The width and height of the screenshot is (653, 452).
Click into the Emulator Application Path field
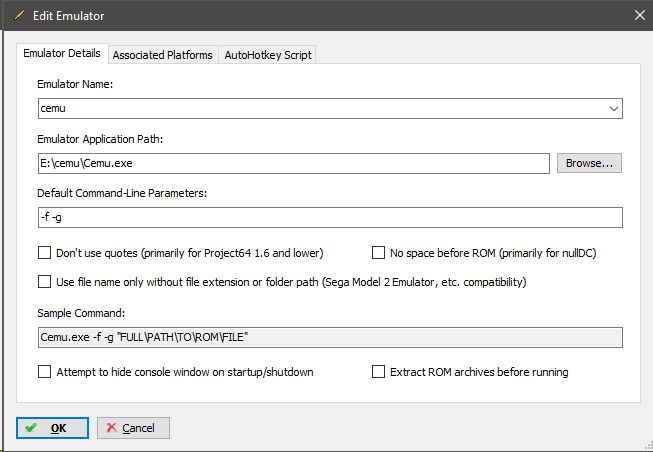pyautogui.click(x=294, y=163)
